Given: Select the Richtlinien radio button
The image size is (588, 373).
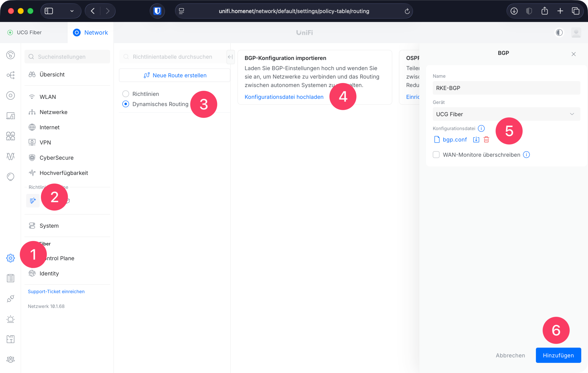Looking at the screenshot, I should (x=125, y=94).
